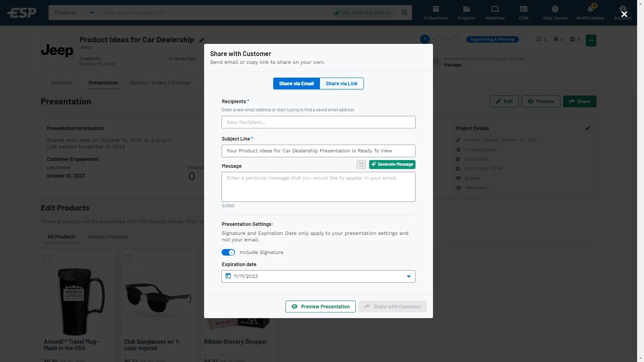
Task: Open CRM in the top navigation
Action: click(524, 13)
